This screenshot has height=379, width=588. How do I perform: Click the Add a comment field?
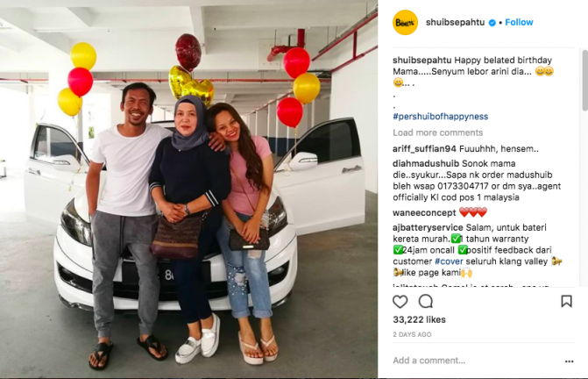click(x=476, y=361)
